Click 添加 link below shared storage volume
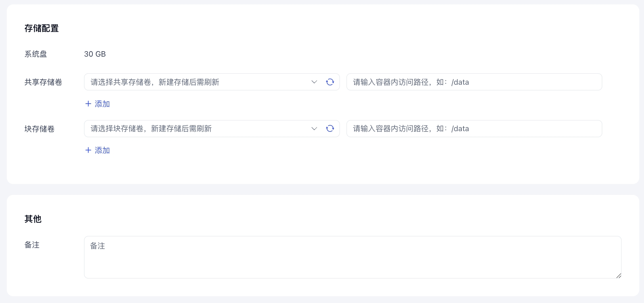Screen dimensions: 644x303 pos(102,104)
